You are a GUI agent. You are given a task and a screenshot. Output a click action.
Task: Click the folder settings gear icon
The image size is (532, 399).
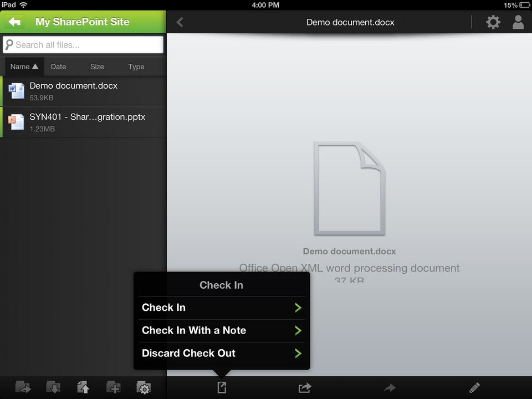(x=144, y=387)
